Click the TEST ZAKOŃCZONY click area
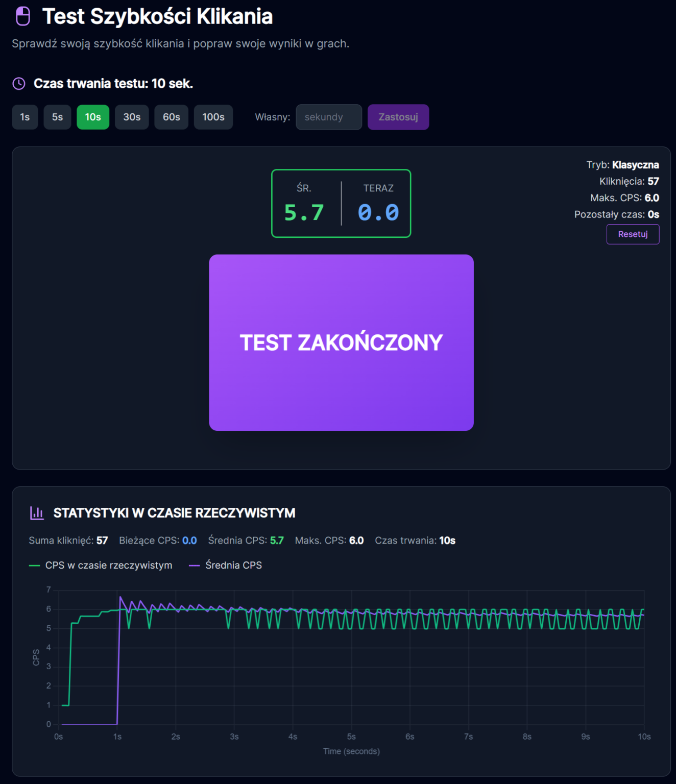This screenshot has width=676, height=784. click(x=341, y=342)
